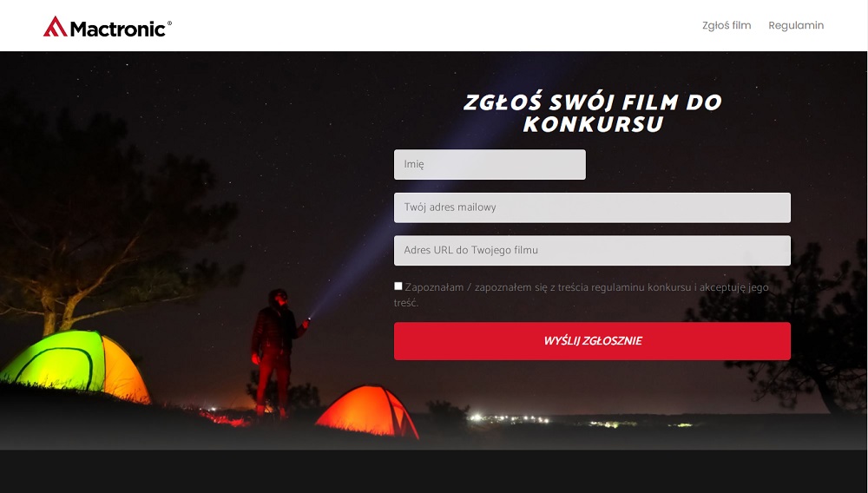Screen dimensions: 868x493
Task: Click the small orange tent in foreground
Action: [367, 411]
